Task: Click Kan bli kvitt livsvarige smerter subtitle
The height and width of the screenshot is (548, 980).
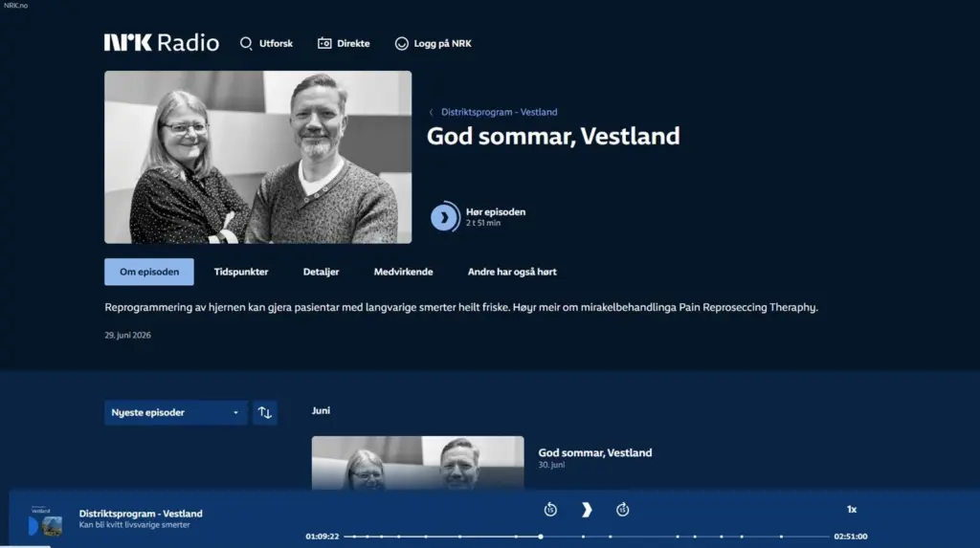Action: [134, 525]
